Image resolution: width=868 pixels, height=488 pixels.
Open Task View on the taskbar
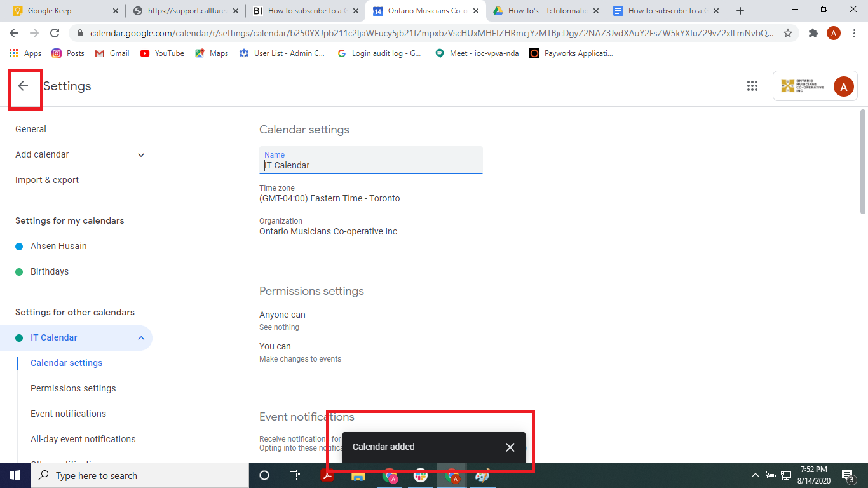[x=295, y=475]
